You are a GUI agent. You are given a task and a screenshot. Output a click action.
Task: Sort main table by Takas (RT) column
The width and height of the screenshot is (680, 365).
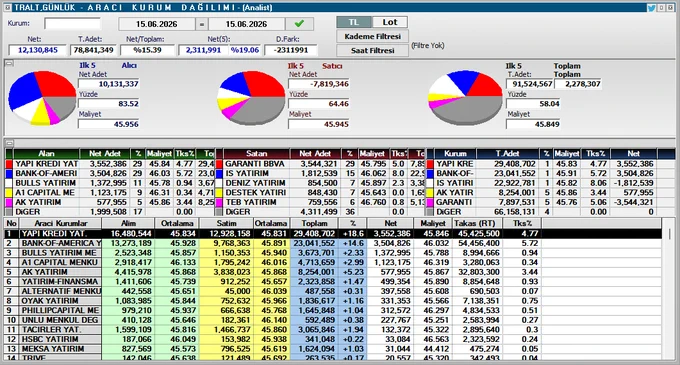click(477, 223)
